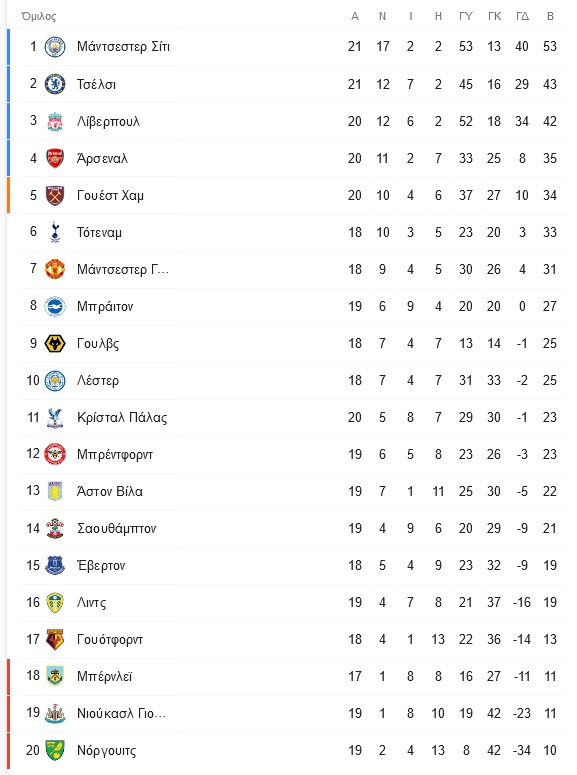Viewport: 577px width, 775px height.
Task: Click the truncated Μάντσεστερ Γ… team name
Action: click(x=123, y=269)
